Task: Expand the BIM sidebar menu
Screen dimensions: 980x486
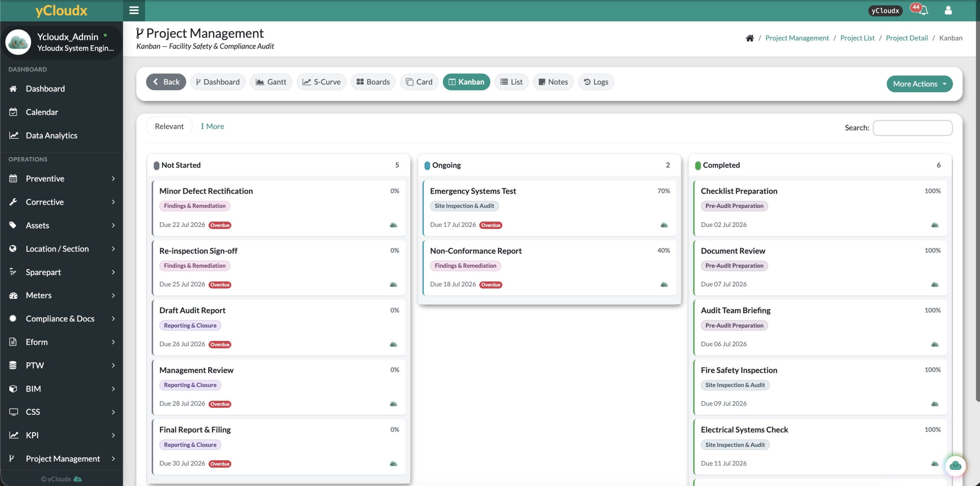Action: click(61, 389)
